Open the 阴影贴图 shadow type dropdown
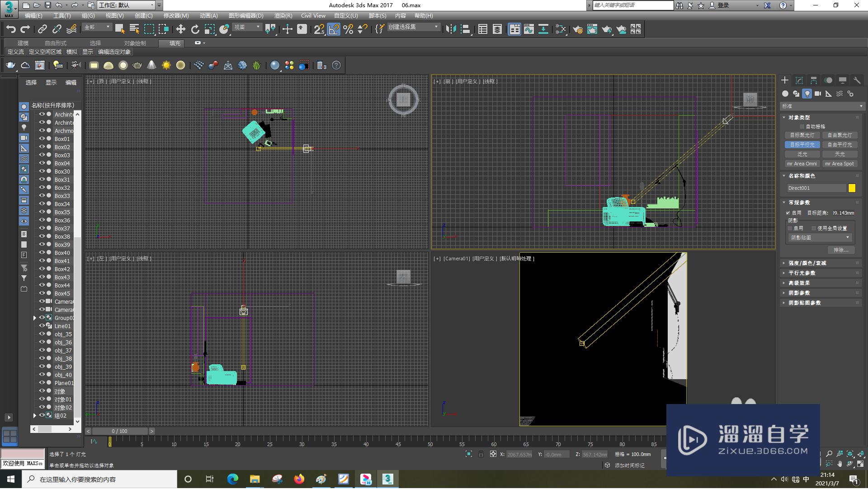Image resolution: width=868 pixels, height=489 pixels. pos(821,238)
